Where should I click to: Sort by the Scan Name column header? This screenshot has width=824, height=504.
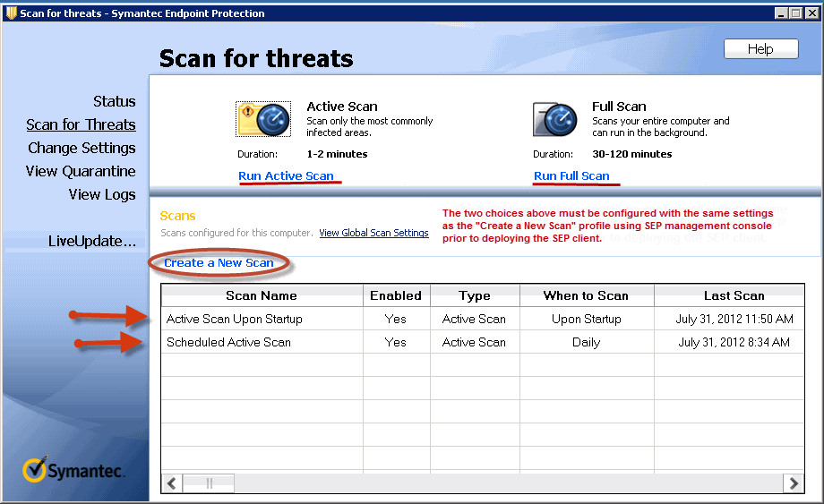tap(261, 295)
